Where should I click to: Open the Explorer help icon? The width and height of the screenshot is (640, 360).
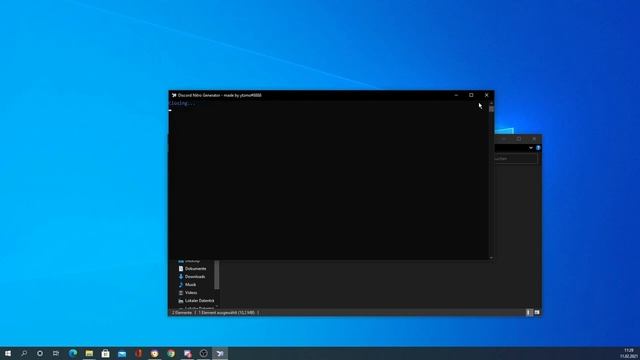538,148
